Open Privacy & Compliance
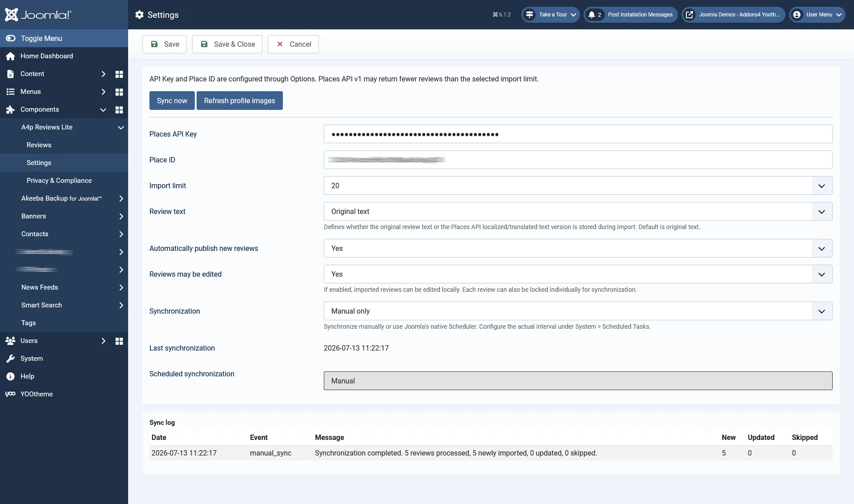 point(59,181)
